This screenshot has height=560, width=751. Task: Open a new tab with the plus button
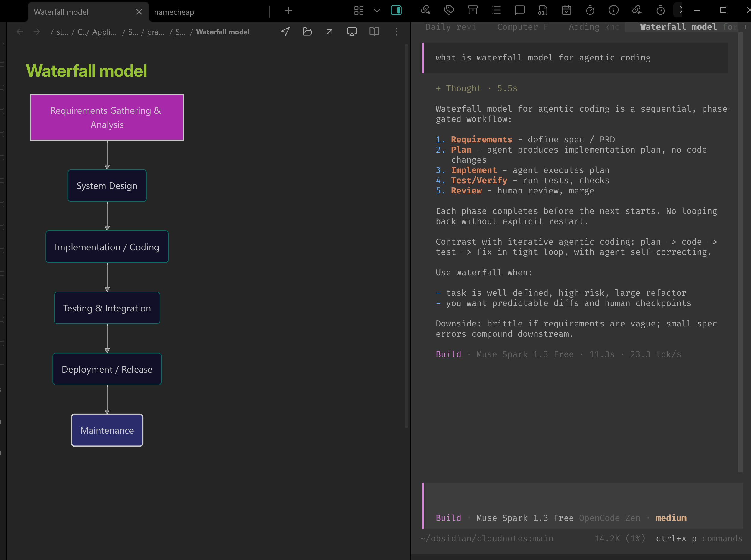click(288, 11)
